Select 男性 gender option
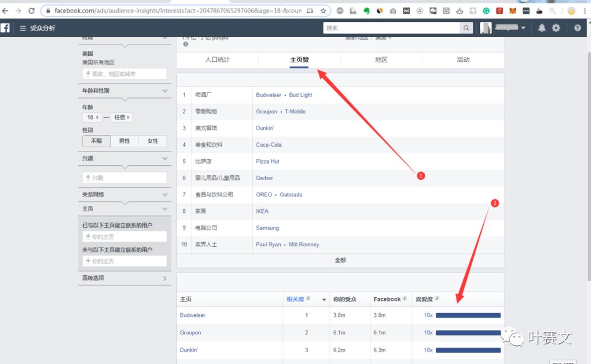Image resolution: width=591 pixels, height=364 pixels. tap(124, 141)
